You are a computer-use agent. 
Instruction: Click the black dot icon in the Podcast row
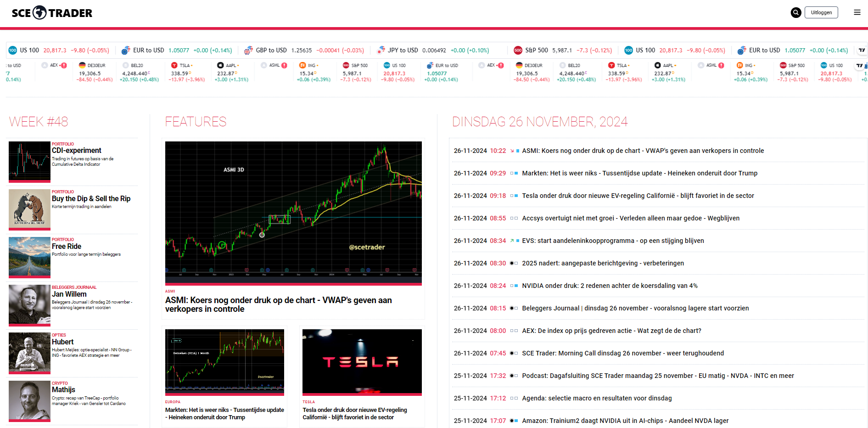[512, 376]
